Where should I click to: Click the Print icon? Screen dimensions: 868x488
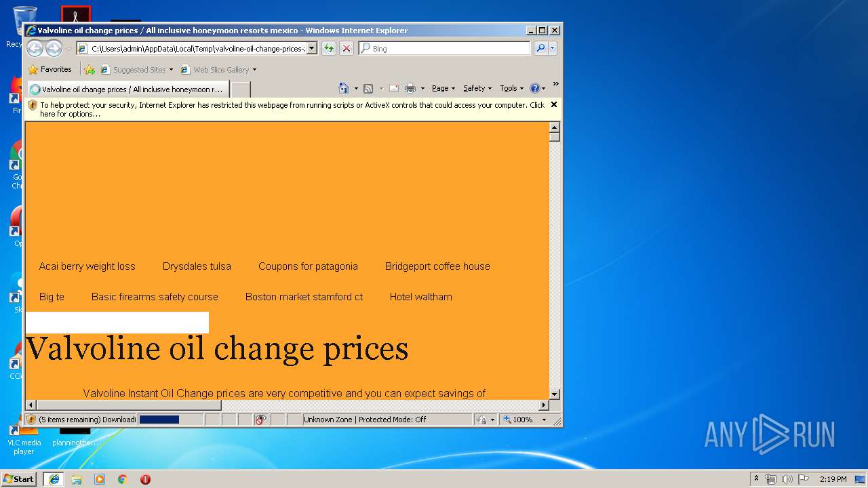click(410, 88)
